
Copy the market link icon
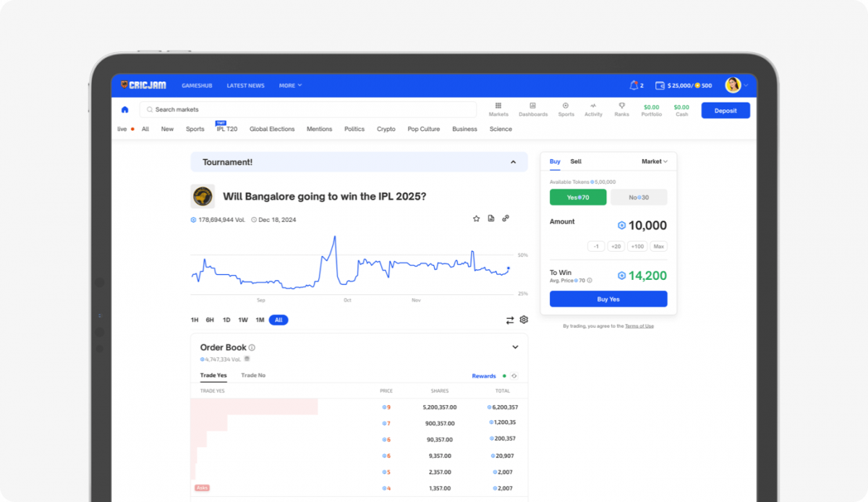[506, 218]
